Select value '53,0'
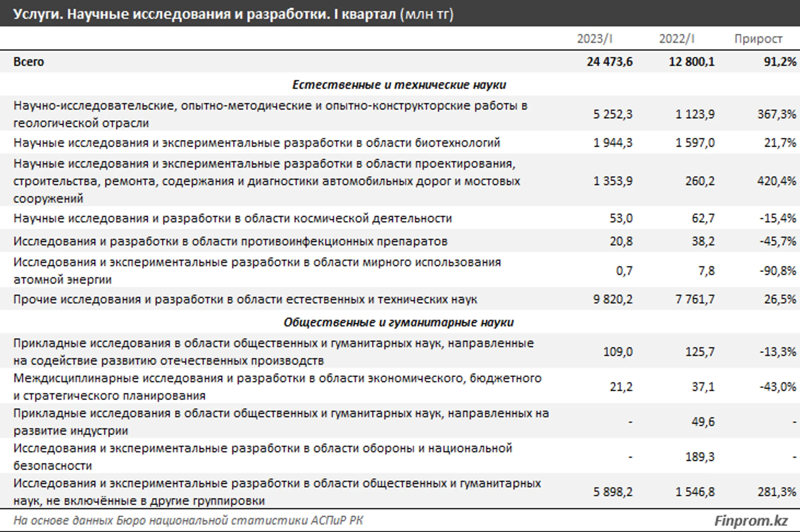 coord(621,218)
